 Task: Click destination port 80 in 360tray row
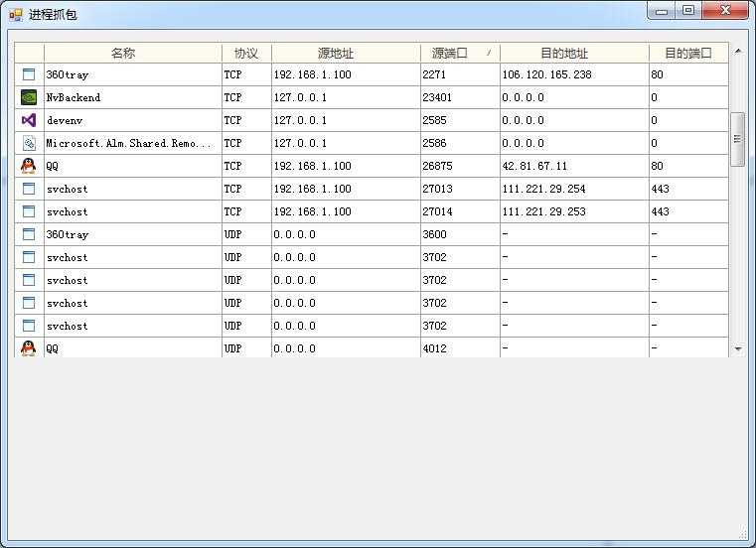coord(658,74)
